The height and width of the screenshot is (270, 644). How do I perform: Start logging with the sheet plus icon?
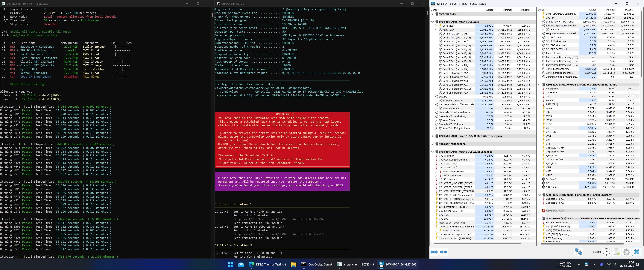click(617, 252)
